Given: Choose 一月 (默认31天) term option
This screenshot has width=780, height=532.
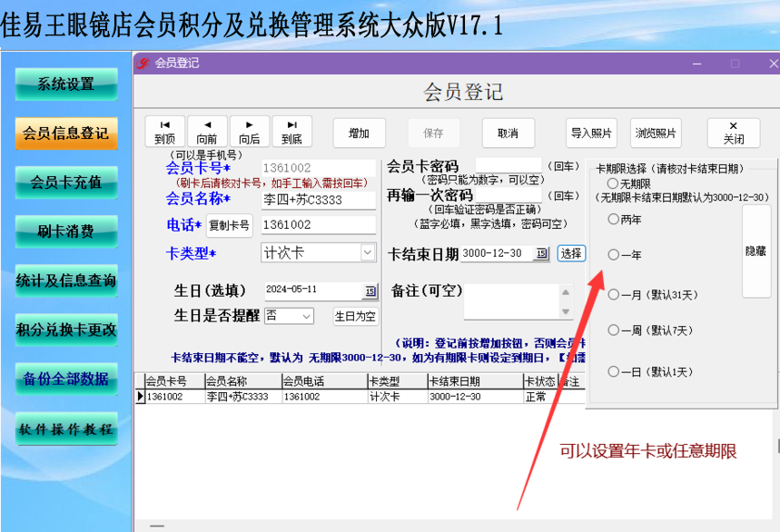Looking at the screenshot, I should 613,295.
